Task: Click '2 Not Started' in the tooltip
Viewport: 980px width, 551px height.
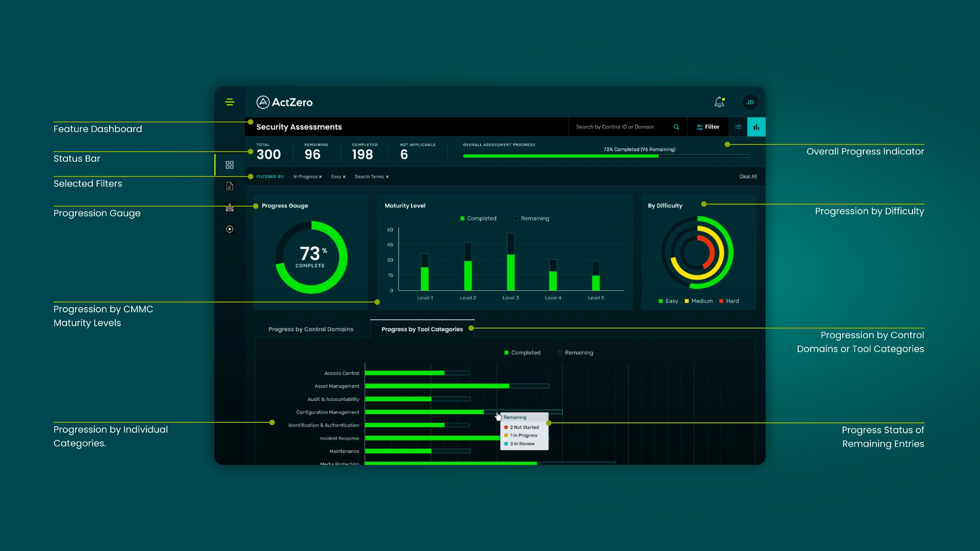Action: [522, 427]
